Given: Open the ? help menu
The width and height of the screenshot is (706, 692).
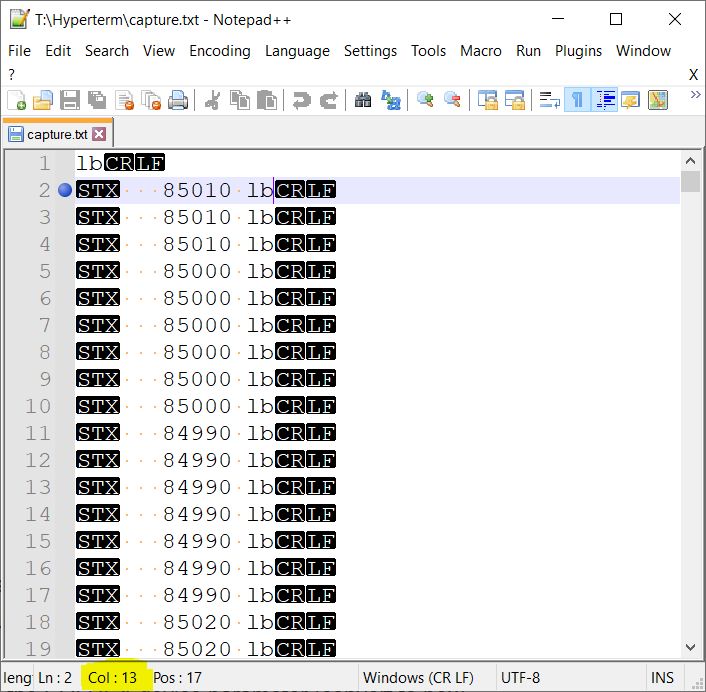Looking at the screenshot, I should (x=11, y=74).
